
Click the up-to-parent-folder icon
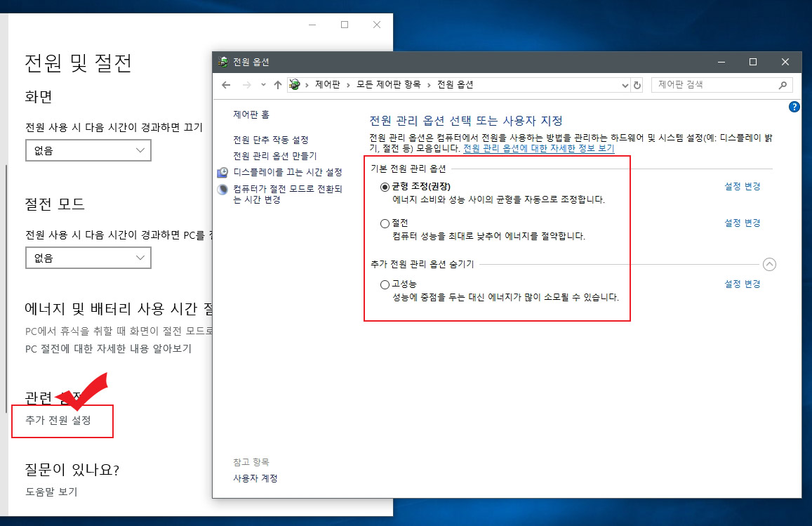(277, 85)
